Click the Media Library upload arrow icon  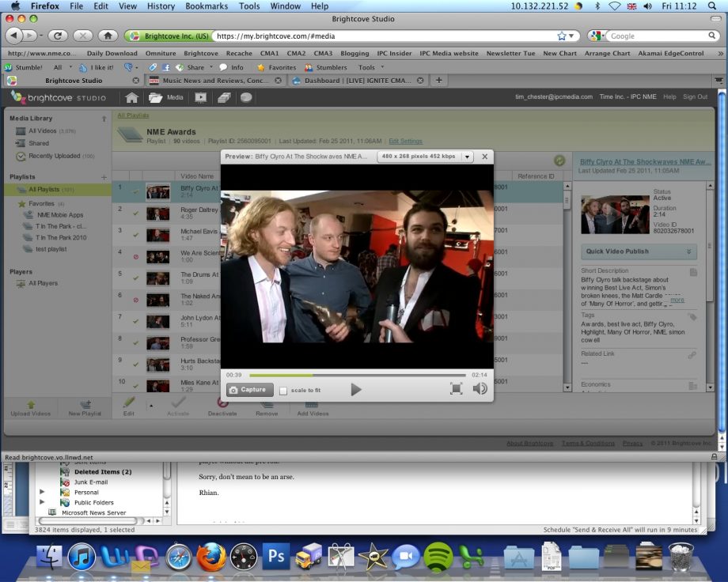click(x=104, y=119)
